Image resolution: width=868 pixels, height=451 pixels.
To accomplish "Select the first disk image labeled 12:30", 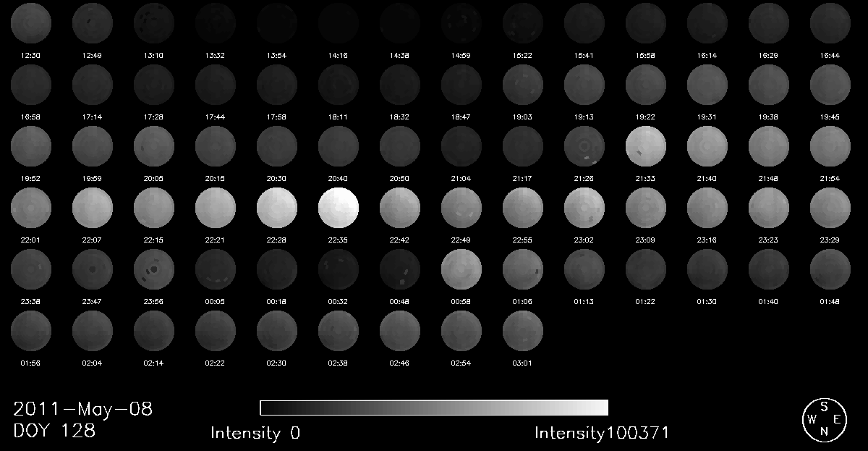I will tap(31, 22).
